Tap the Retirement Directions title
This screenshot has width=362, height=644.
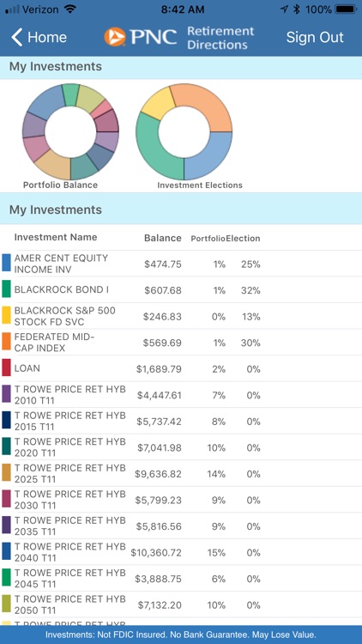(x=220, y=38)
